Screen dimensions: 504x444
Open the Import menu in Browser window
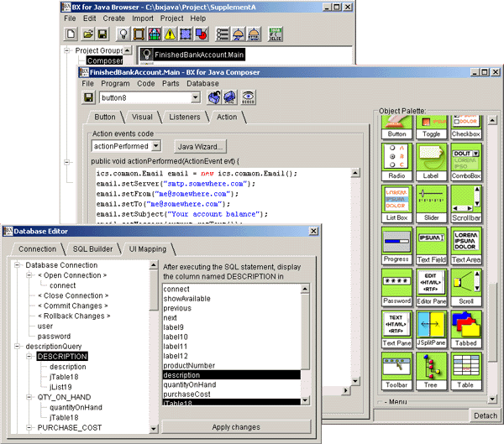click(143, 18)
